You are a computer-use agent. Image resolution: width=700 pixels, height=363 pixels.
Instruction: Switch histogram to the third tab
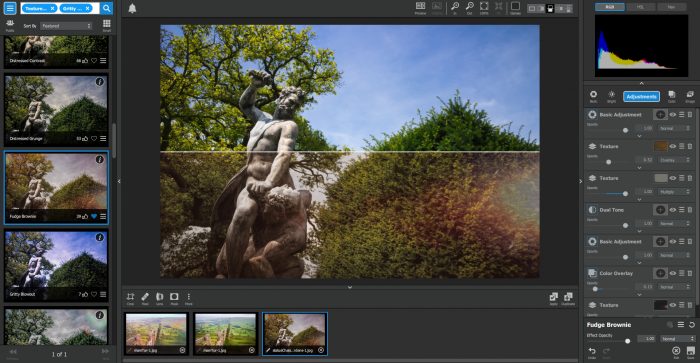tap(671, 7)
